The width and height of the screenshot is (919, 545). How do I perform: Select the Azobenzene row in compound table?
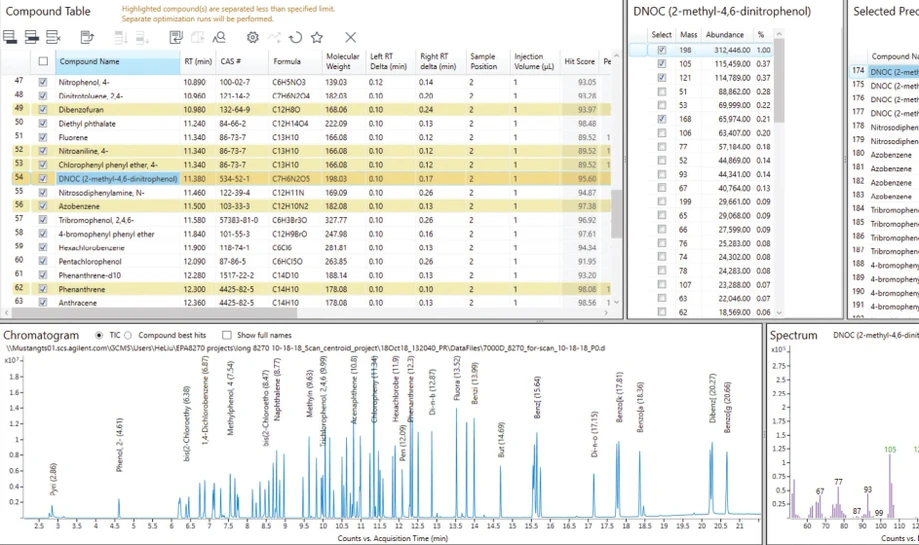[79, 206]
